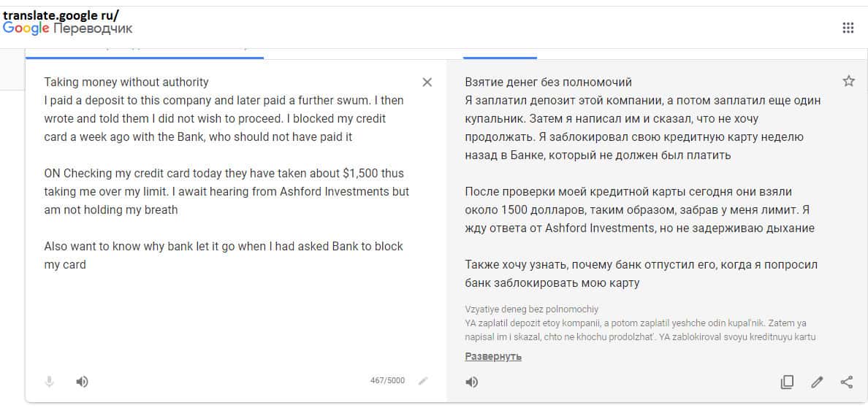Activate microphone voice input
Viewport: 868px width, 408px height.
pyautogui.click(x=50, y=381)
